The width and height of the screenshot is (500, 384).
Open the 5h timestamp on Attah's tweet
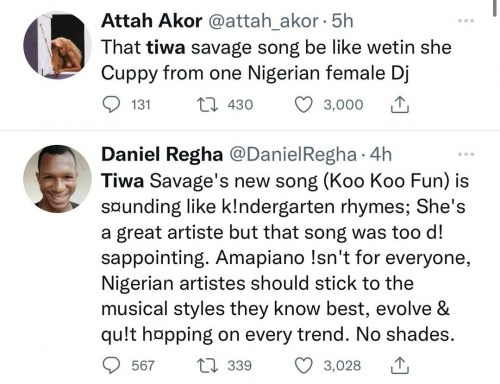point(343,21)
